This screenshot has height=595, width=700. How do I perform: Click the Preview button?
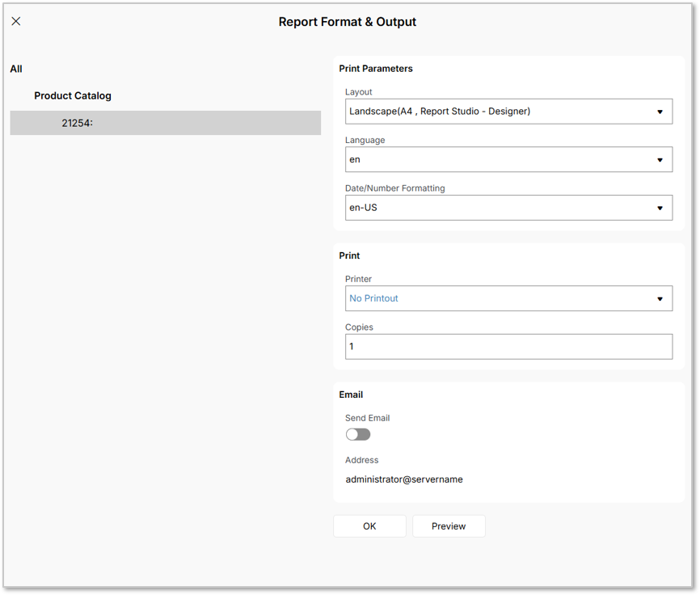pyautogui.click(x=449, y=526)
